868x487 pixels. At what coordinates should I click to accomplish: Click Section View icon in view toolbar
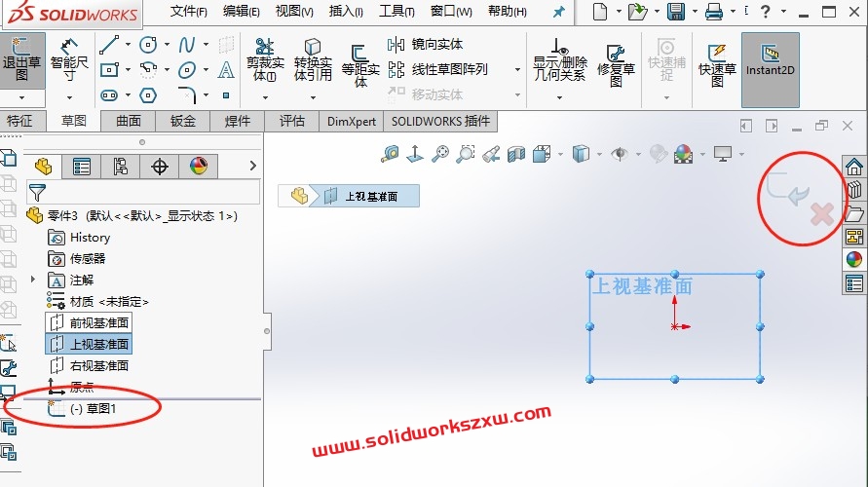tap(516, 154)
